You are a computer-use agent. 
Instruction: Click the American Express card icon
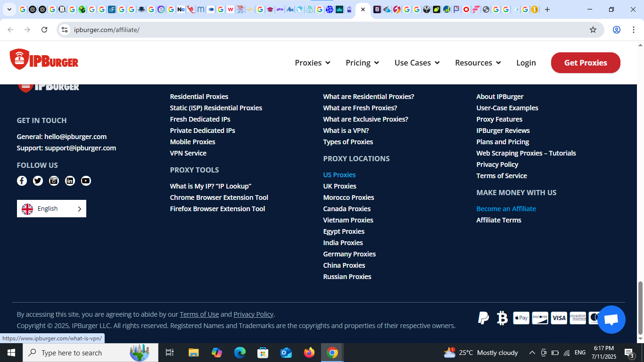point(578,318)
